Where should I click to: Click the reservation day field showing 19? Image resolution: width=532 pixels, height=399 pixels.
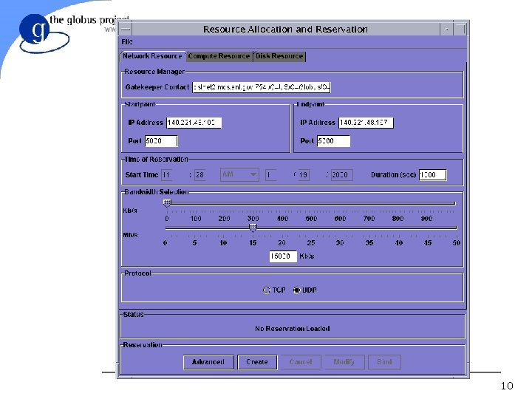tap(304, 175)
